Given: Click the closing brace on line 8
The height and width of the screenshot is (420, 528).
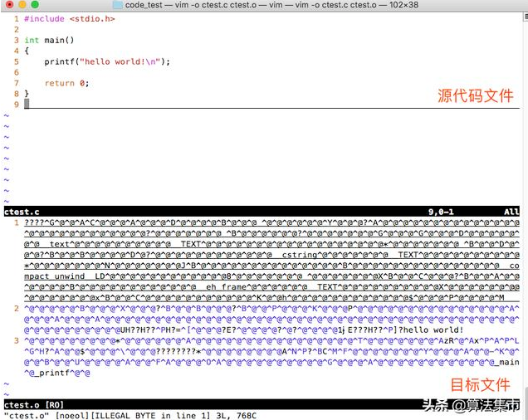Looking at the screenshot, I should pos(27,94).
